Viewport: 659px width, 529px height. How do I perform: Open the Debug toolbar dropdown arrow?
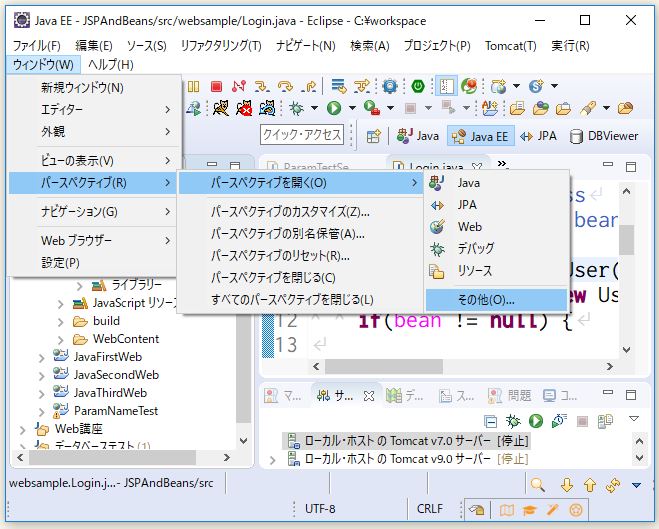coord(314,108)
